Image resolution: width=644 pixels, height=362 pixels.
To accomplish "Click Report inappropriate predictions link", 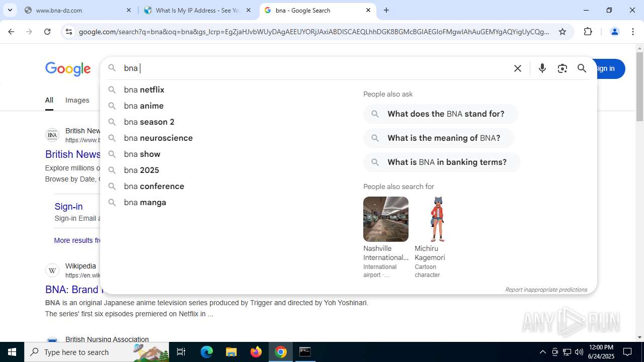I will (546, 290).
